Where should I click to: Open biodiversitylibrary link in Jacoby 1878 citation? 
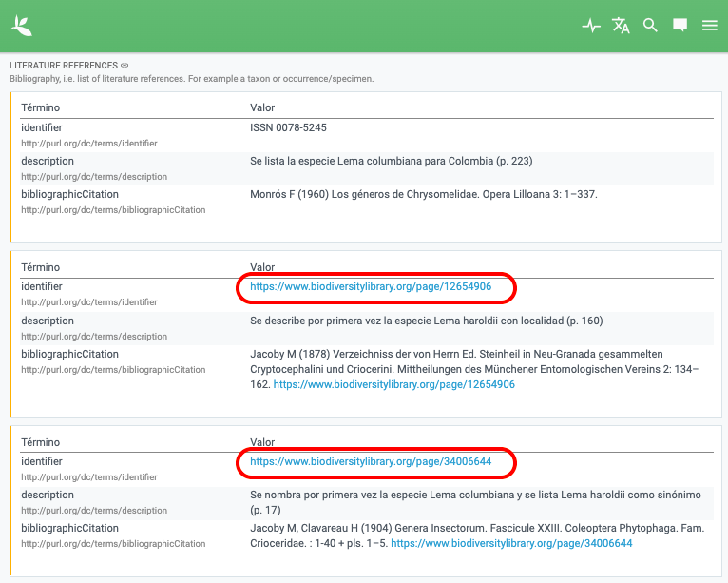click(x=393, y=384)
